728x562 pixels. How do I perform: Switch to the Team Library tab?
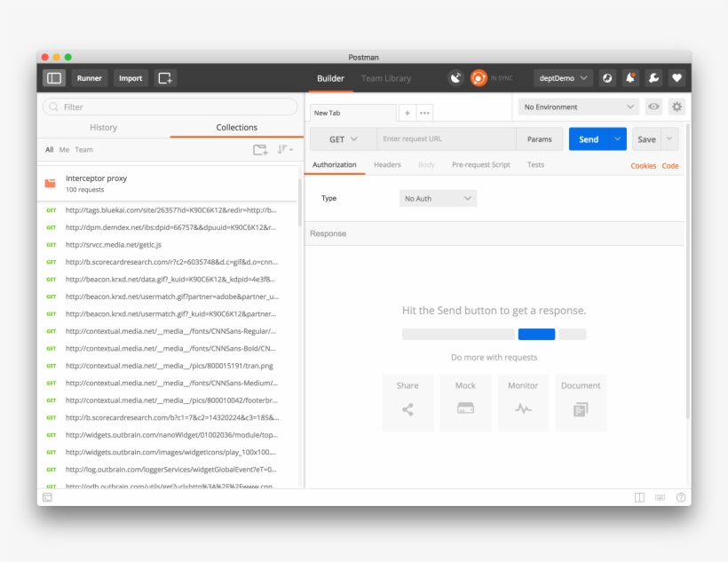(x=386, y=78)
